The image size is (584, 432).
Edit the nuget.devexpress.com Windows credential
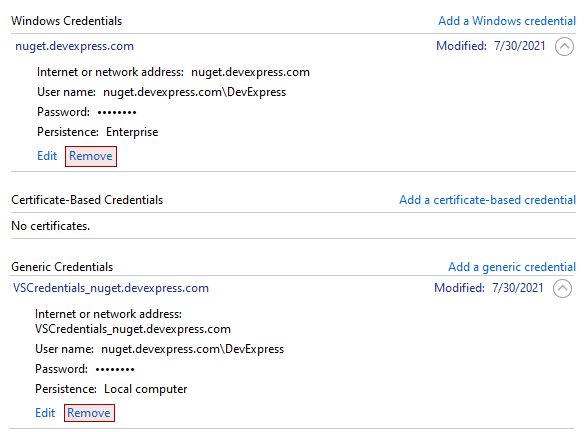pyautogui.click(x=47, y=156)
